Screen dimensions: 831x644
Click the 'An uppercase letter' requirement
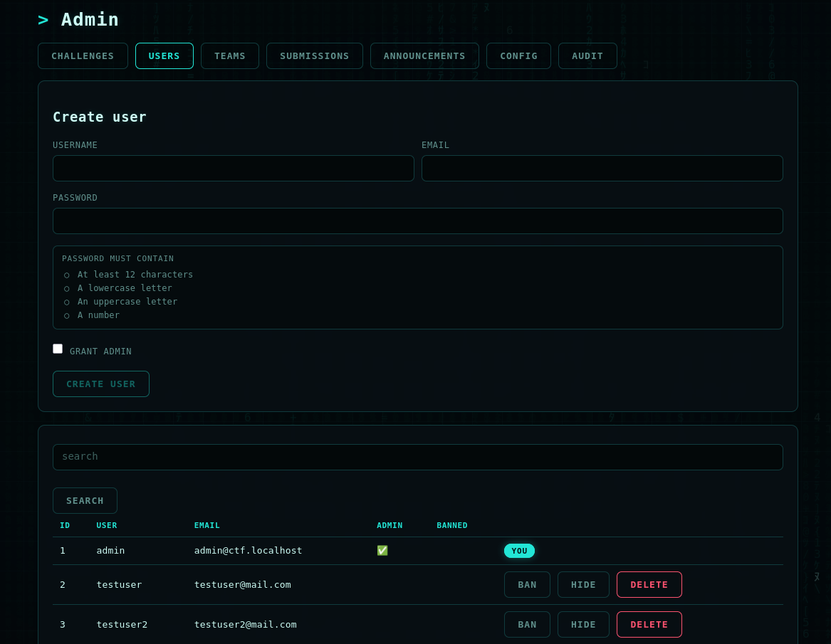pos(127,301)
